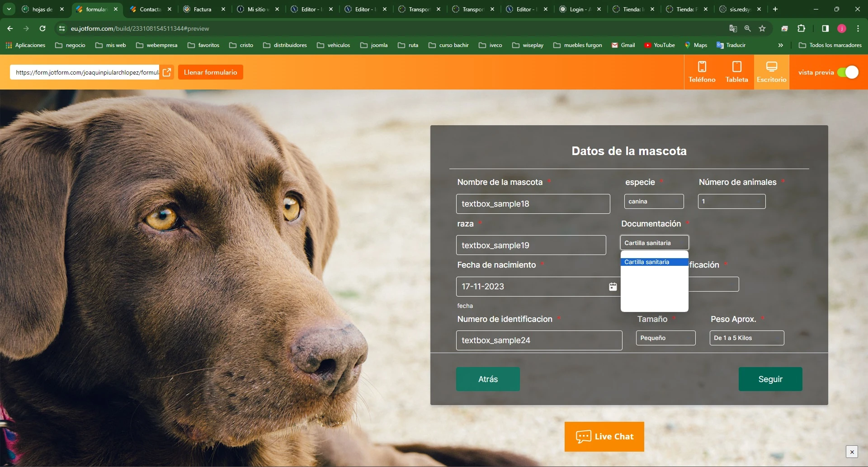This screenshot has width=868, height=467.
Task: Switch to the Factura browser tab
Action: coord(200,9)
